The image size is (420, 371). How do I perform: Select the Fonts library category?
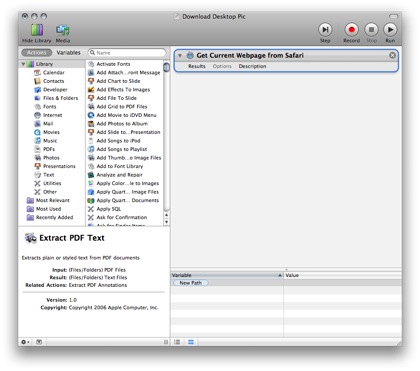pos(49,107)
